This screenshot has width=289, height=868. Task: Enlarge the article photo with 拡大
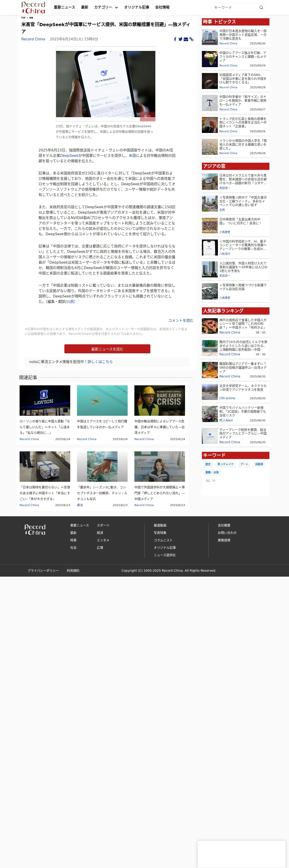point(147,116)
